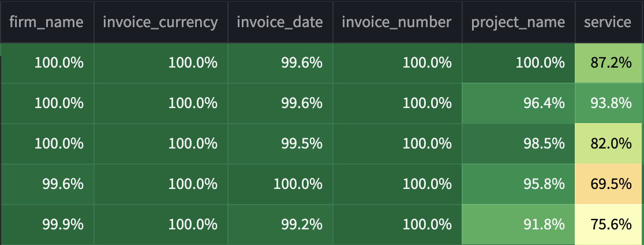
Task: Select the 82.0% cell in service column
Action: tap(609, 144)
